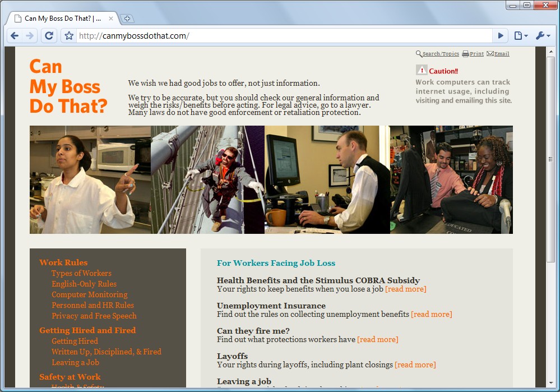Click the Go arrow beside the address bar

coord(501,36)
